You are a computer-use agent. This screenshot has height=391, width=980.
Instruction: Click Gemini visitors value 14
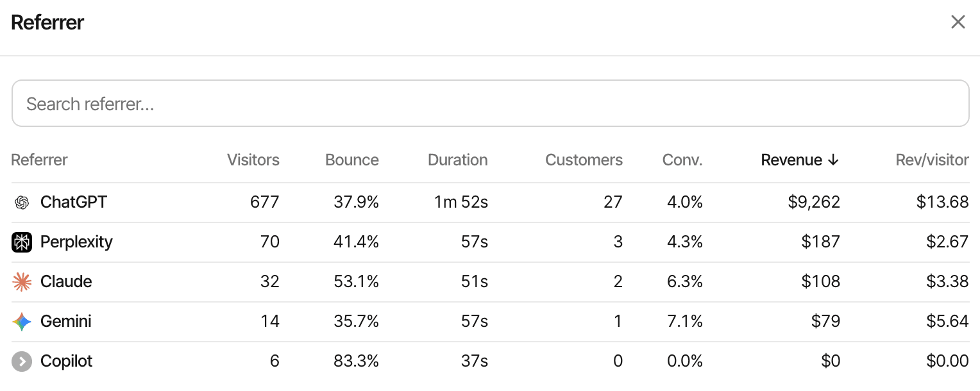click(271, 322)
